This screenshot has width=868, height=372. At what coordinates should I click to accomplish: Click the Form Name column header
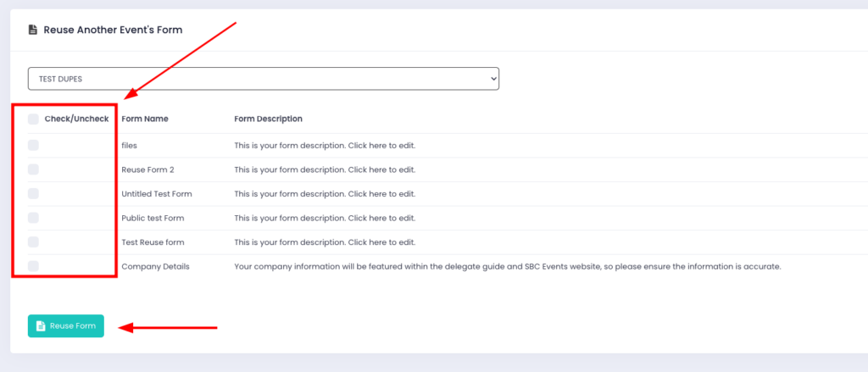point(144,119)
